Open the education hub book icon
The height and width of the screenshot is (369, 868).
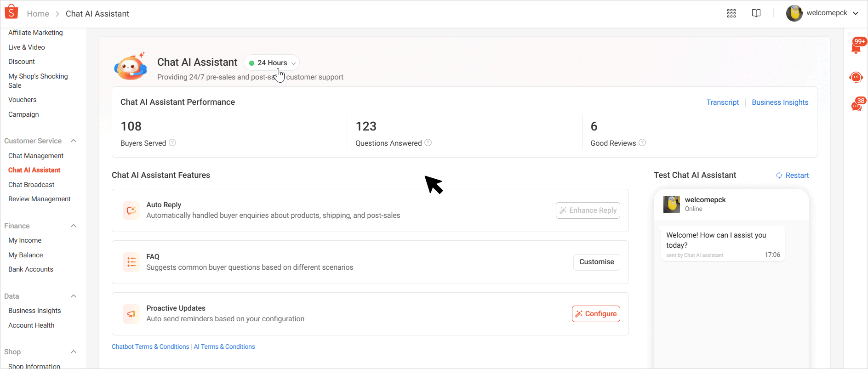coord(756,13)
